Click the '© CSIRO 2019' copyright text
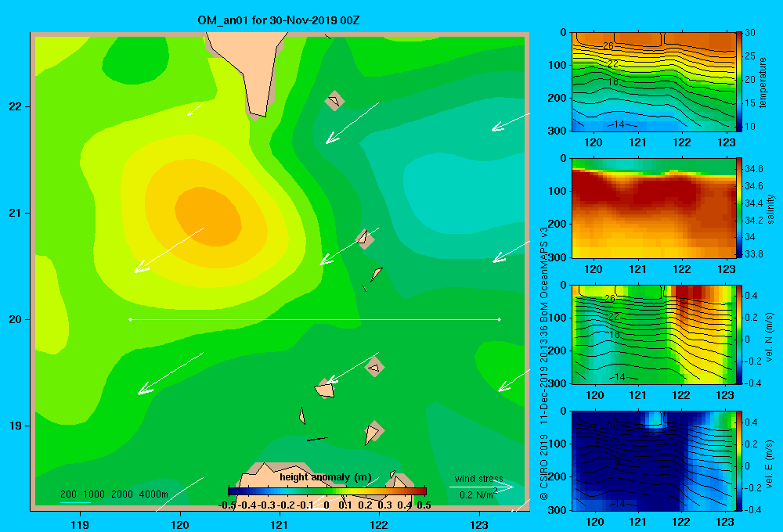Image resolution: width=783 pixels, height=532 pixels. [544, 466]
